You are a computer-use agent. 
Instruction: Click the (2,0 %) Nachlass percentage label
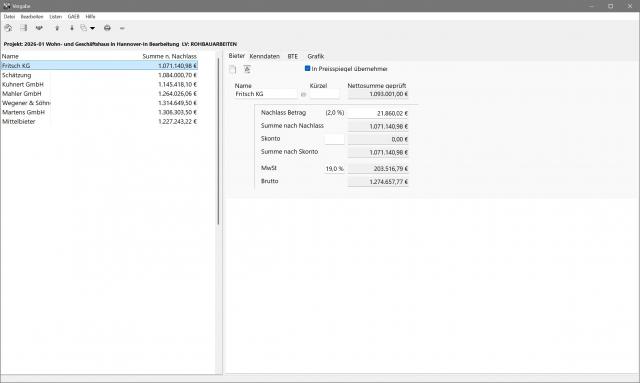(x=335, y=113)
